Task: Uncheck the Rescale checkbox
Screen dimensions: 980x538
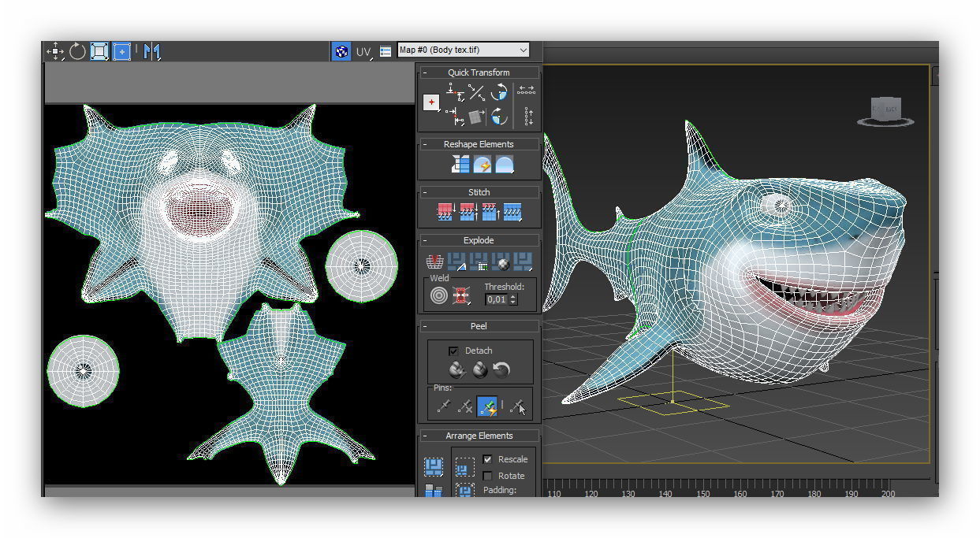Action: point(487,459)
